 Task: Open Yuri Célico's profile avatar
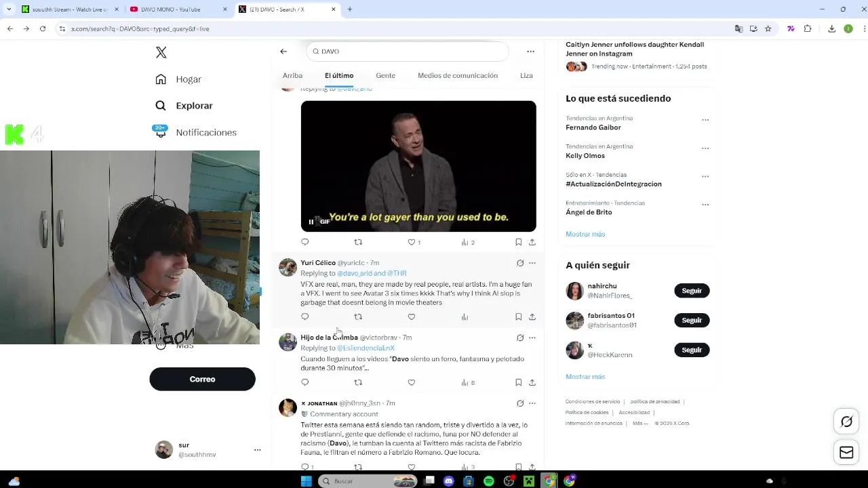coord(288,267)
